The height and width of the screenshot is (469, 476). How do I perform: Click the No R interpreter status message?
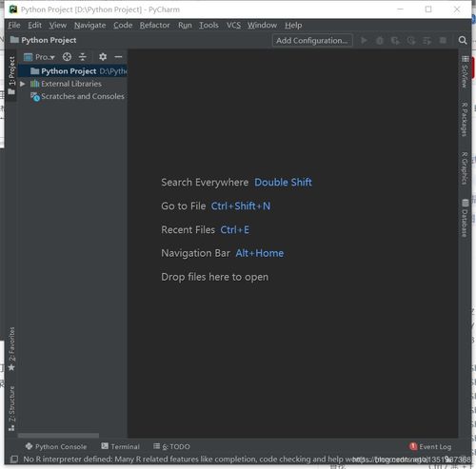coord(188,459)
